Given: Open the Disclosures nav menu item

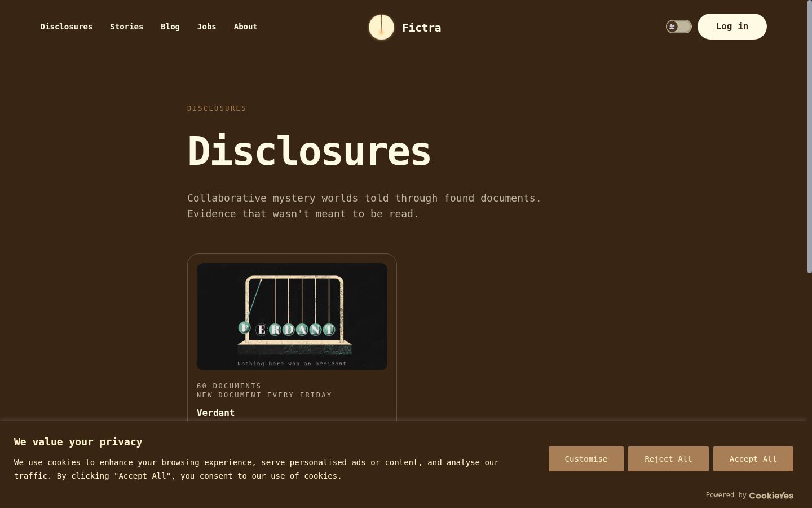Looking at the screenshot, I should pyautogui.click(x=67, y=27).
